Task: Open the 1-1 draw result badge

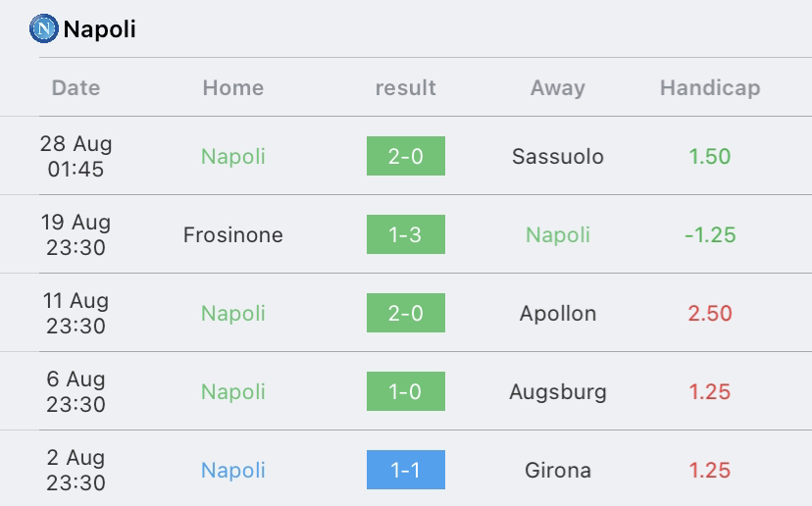Action: coord(406,470)
